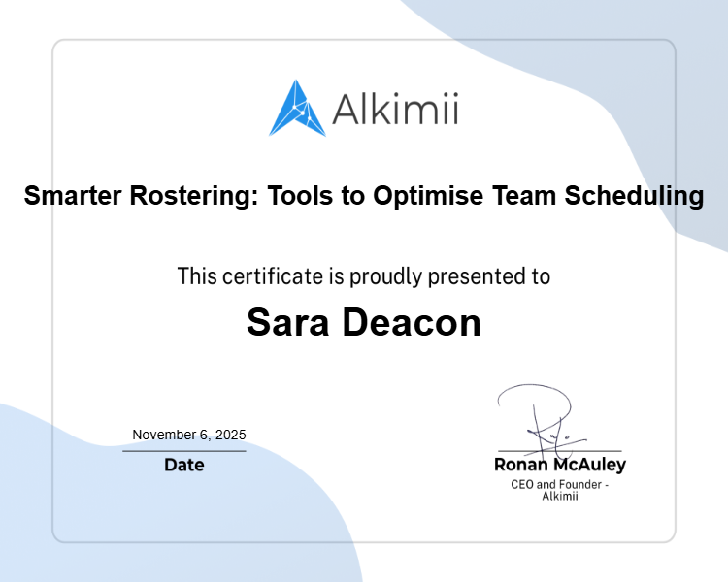Click the date 'November 6, 2025'
The width and height of the screenshot is (728, 582).
pyautogui.click(x=189, y=435)
